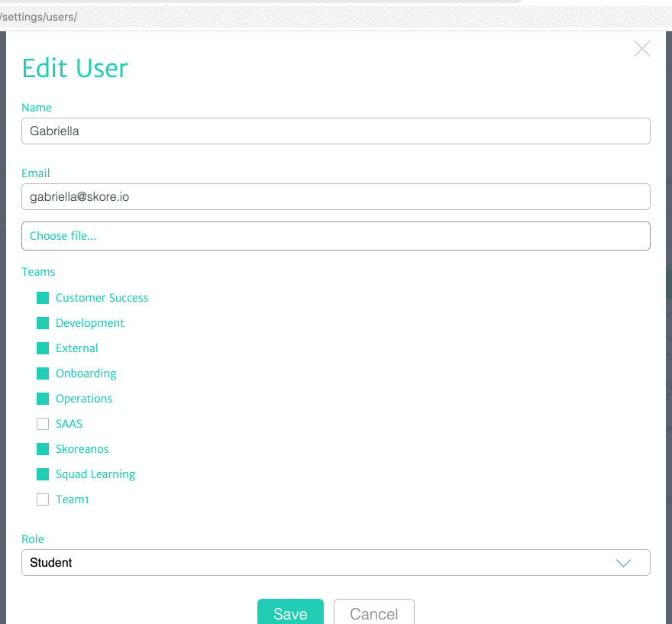This screenshot has width=672, height=624.
Task: Click the Skoreanos team label
Action: tap(82, 449)
